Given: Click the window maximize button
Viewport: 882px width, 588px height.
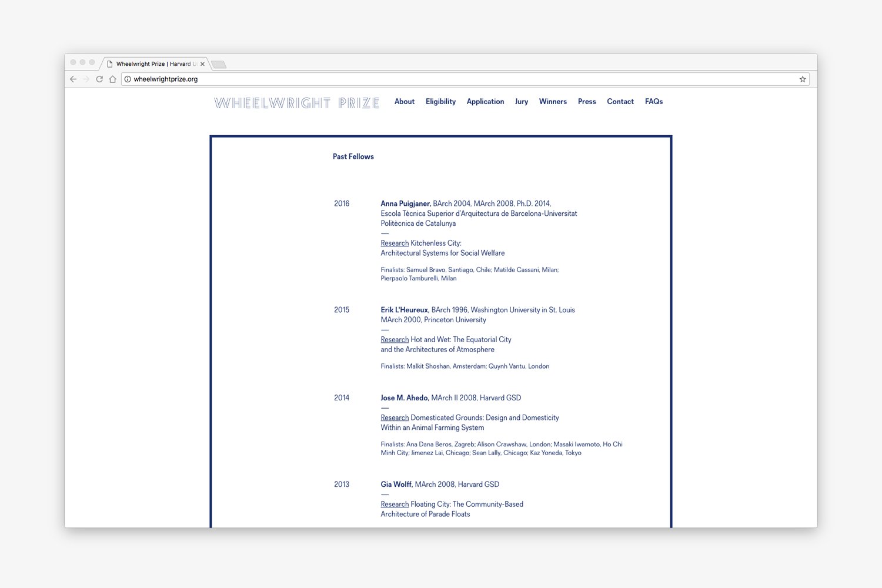Looking at the screenshot, I should click(x=92, y=62).
